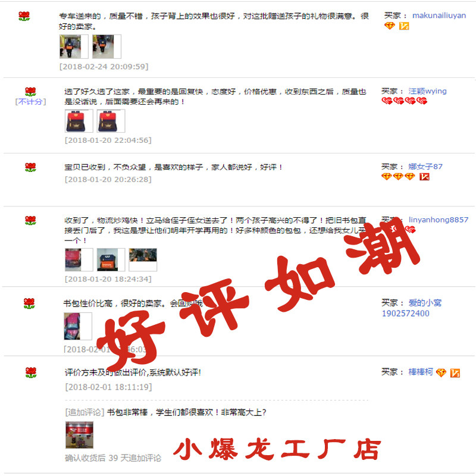Click the flower icon beside the 2018-02-01 18:11:19 review
Image resolution: width=476 pixels, height=476 pixels.
pyautogui.click(x=31, y=372)
